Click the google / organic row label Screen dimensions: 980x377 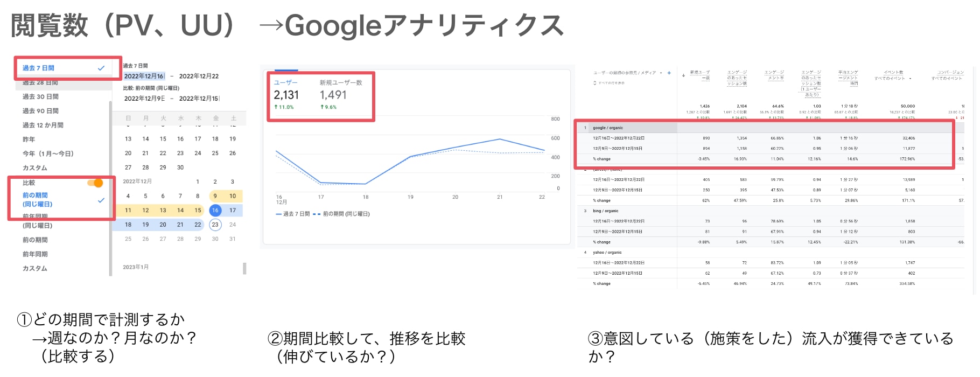pyautogui.click(x=608, y=128)
